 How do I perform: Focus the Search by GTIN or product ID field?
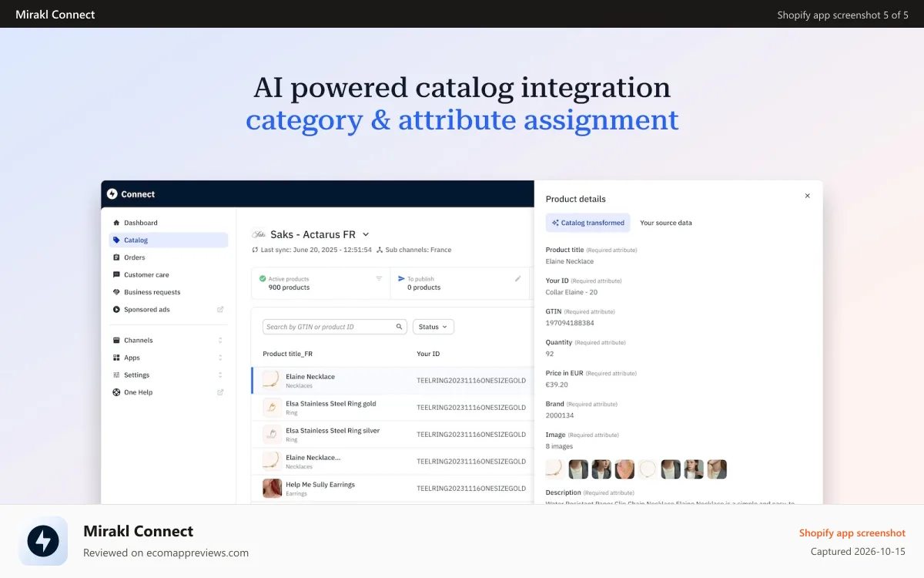[x=335, y=327]
